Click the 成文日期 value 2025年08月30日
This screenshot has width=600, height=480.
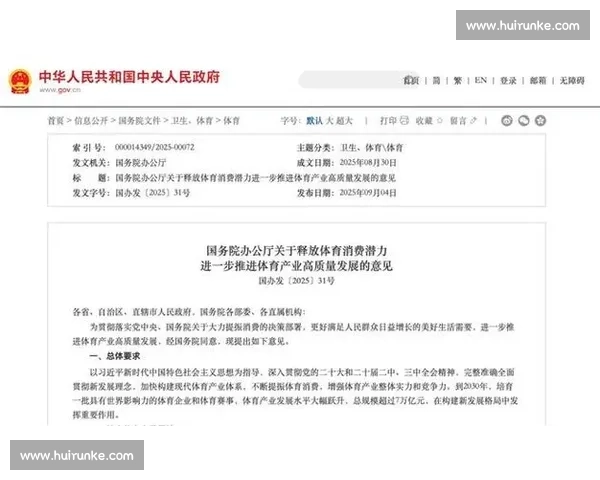[x=368, y=163]
